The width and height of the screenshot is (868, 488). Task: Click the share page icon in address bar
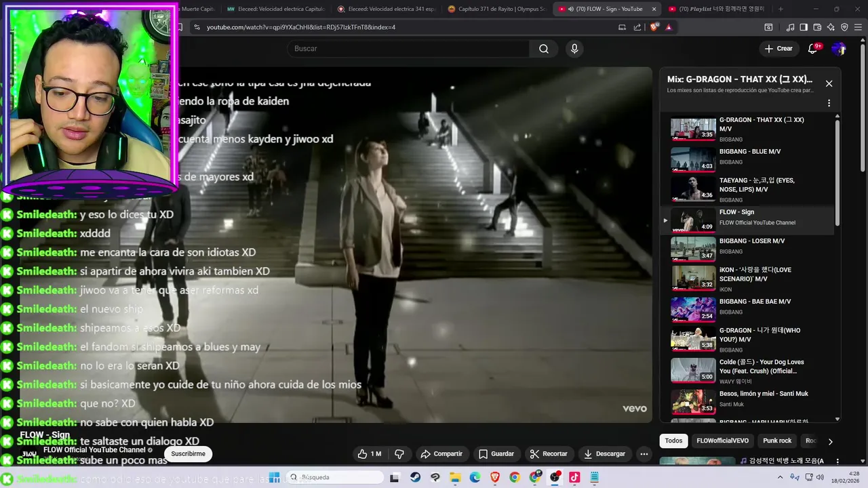[637, 27]
